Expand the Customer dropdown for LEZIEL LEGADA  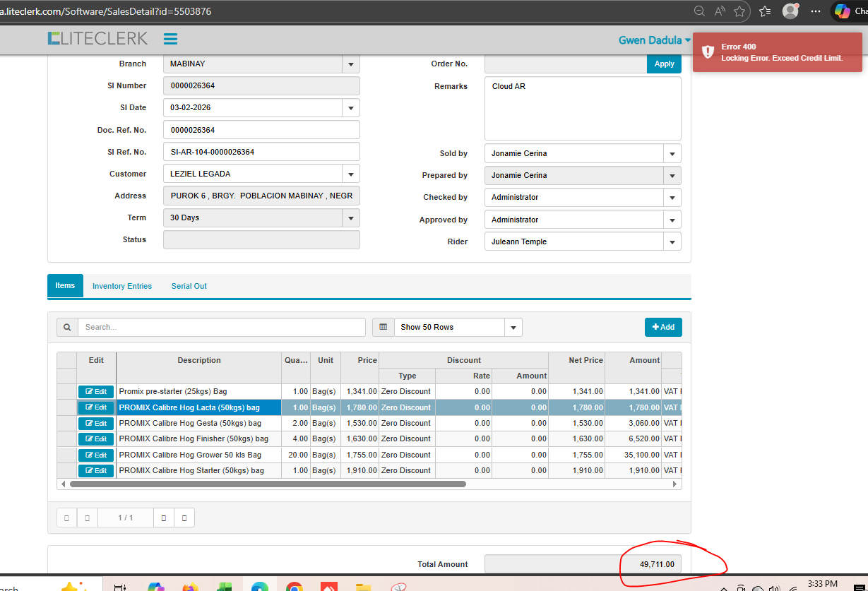click(350, 174)
